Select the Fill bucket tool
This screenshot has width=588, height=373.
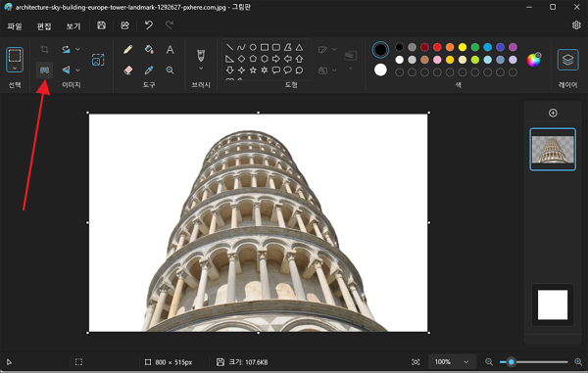(x=149, y=49)
